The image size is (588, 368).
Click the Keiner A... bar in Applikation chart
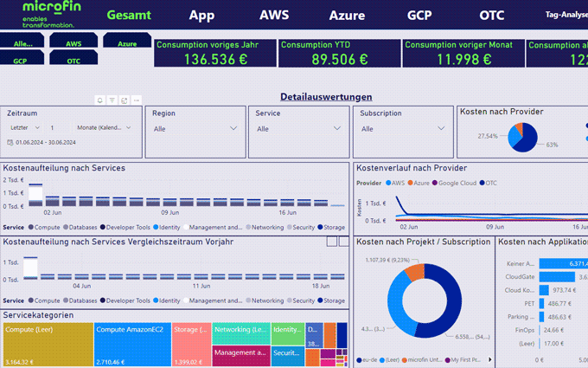click(563, 263)
